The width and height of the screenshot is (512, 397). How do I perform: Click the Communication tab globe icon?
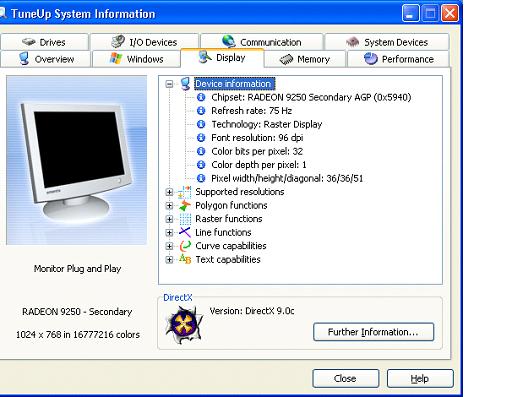coord(229,41)
